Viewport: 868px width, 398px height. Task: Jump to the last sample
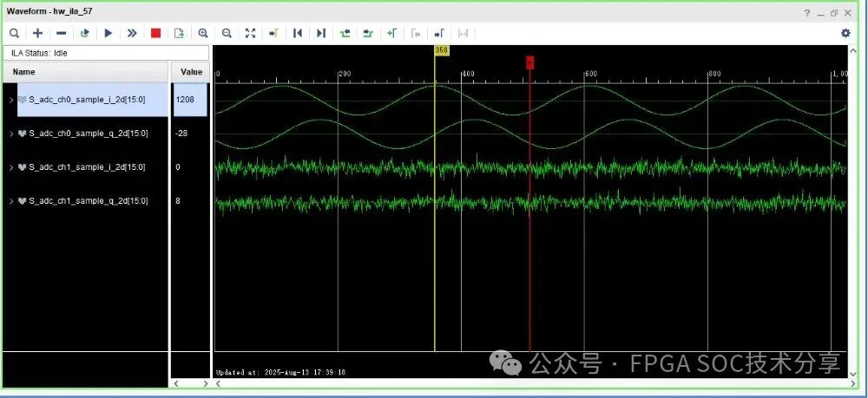click(x=321, y=33)
